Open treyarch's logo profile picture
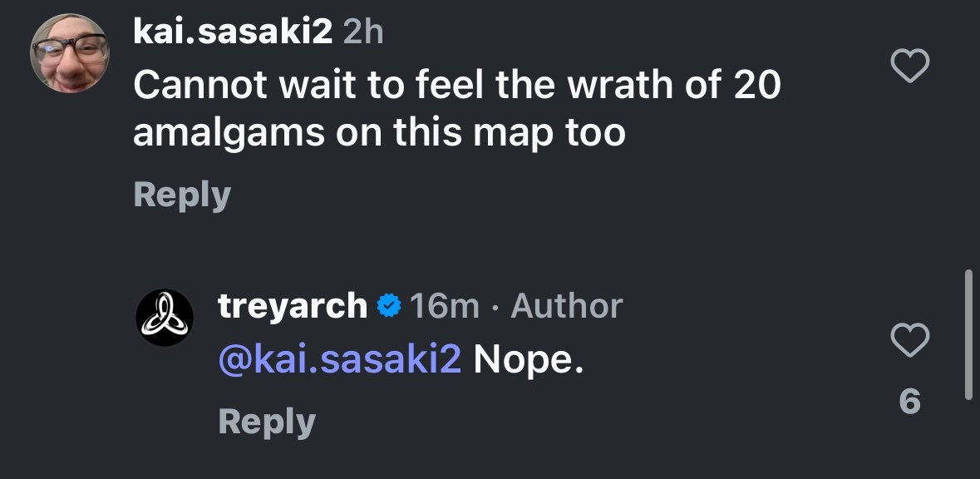 [165, 319]
